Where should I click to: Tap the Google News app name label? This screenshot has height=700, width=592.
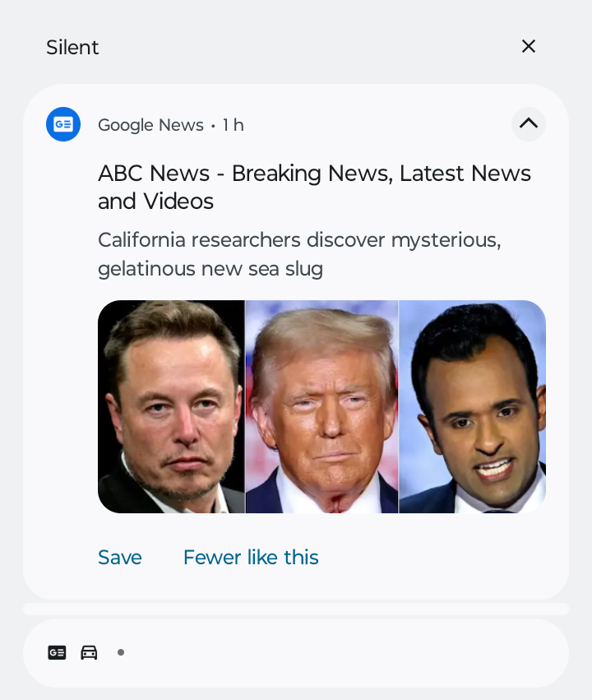(150, 125)
